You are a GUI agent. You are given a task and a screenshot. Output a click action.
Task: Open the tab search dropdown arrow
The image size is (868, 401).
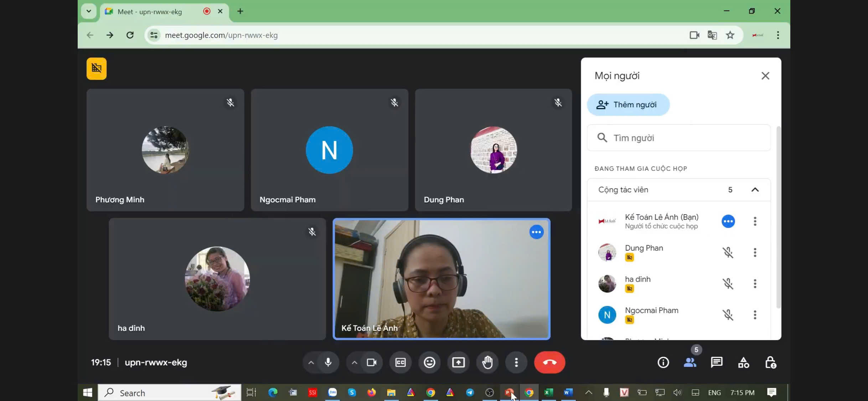(x=89, y=11)
